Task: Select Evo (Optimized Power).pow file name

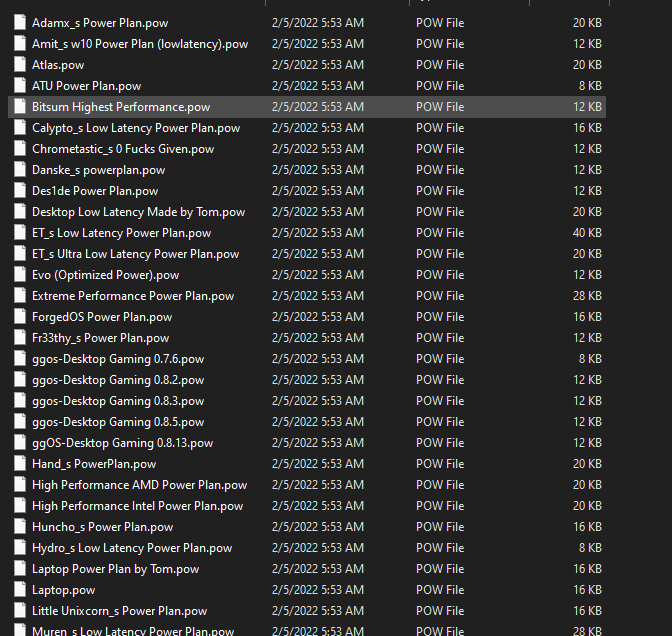Action: [105, 275]
